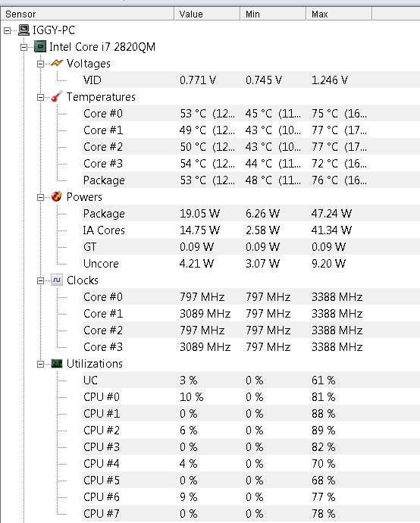Collapse the Intel Core i7 2820QM node

click(x=24, y=47)
